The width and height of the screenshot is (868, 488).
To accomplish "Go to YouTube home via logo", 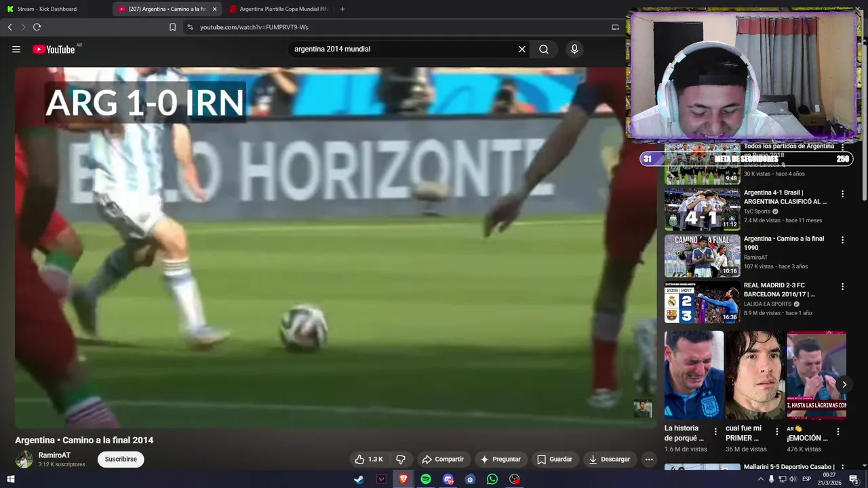I will click(x=54, y=49).
